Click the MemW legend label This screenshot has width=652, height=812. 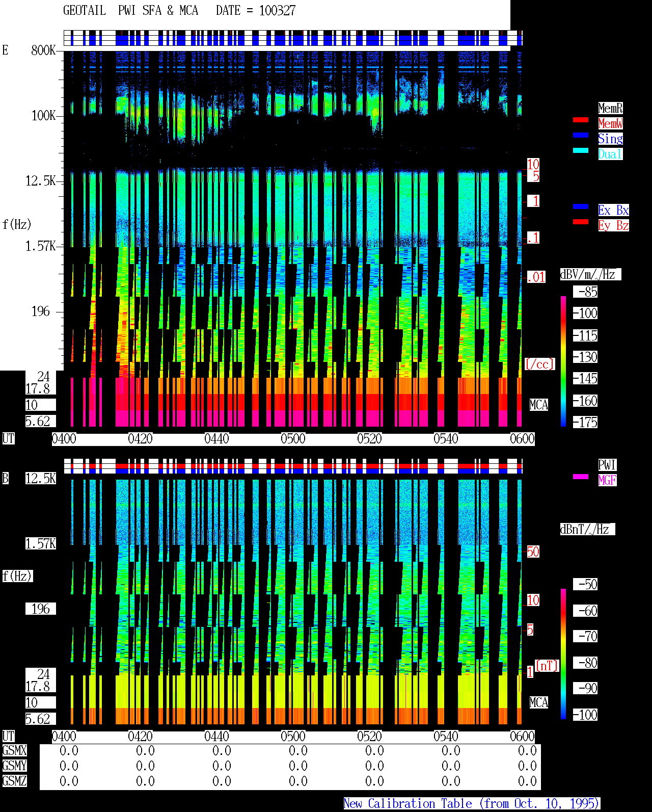click(610, 123)
